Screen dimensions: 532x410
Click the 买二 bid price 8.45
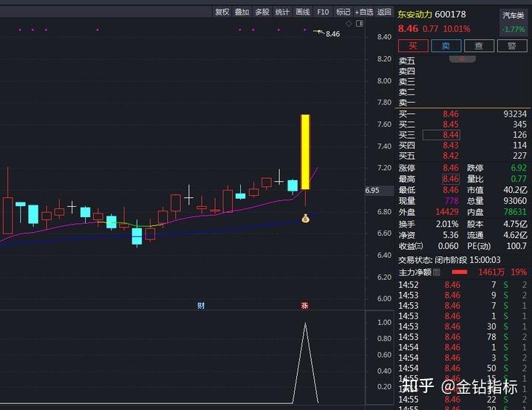[x=451, y=124]
